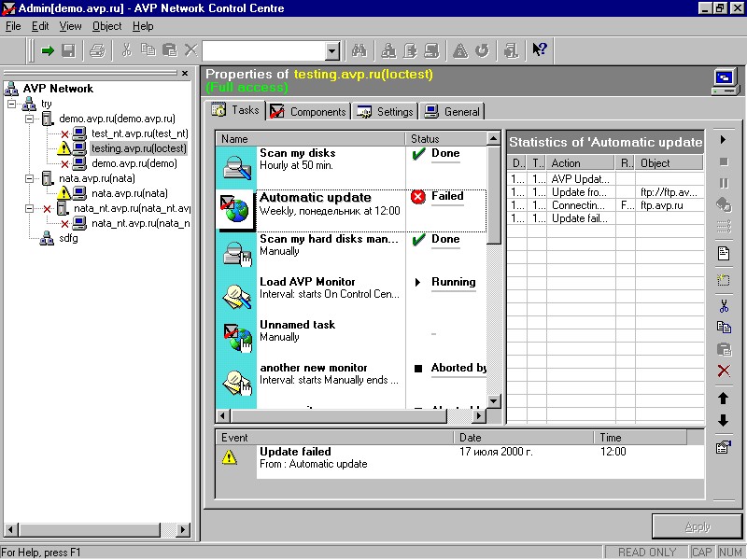Click the Scan my disks task icon
The image size is (747, 560).
tap(237, 168)
